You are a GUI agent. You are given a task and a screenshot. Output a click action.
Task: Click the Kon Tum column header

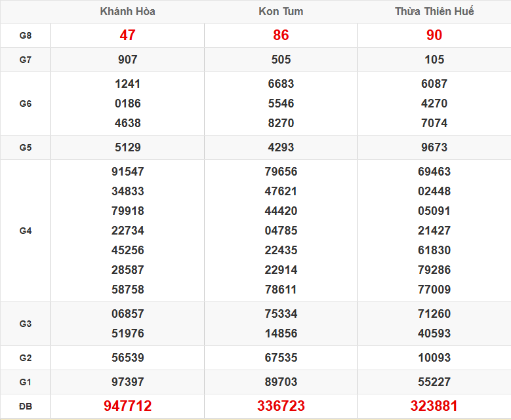click(281, 12)
